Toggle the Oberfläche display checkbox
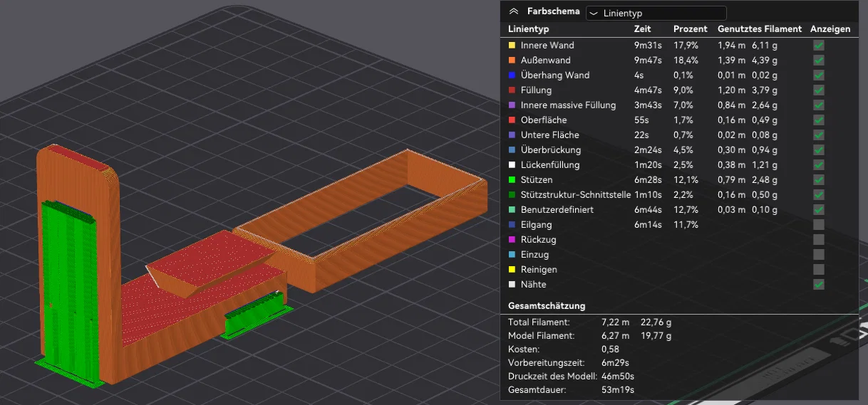Viewport: 868px width, 405px height. pos(819,120)
